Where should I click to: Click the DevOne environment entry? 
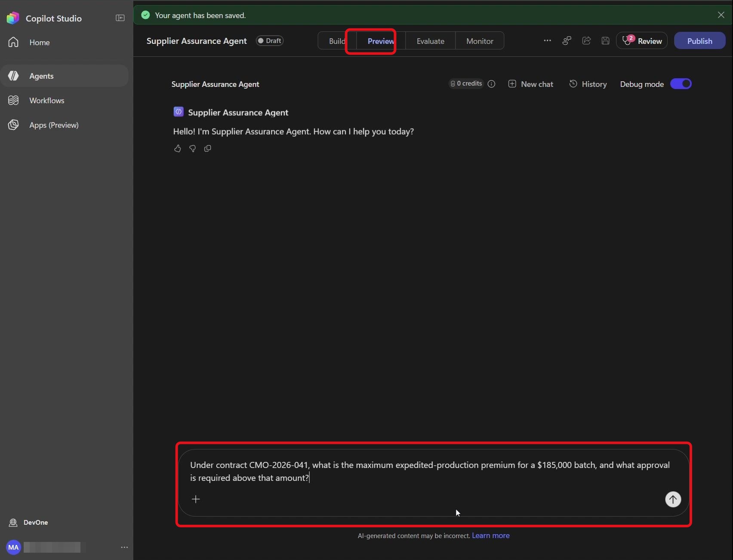click(28, 522)
